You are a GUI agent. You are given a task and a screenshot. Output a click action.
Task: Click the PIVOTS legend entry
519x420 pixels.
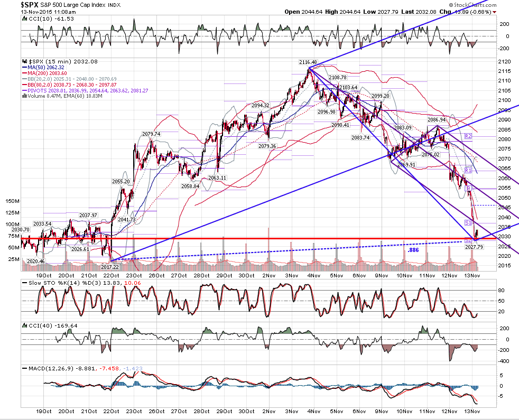pos(85,90)
